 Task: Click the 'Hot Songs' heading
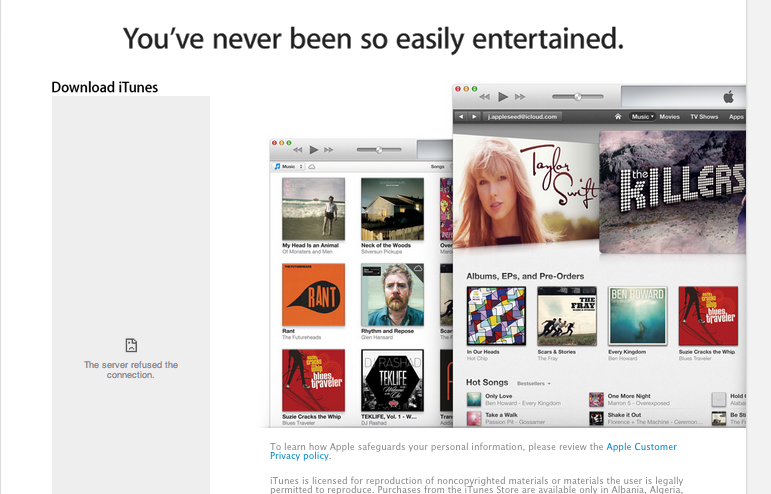[x=487, y=382]
